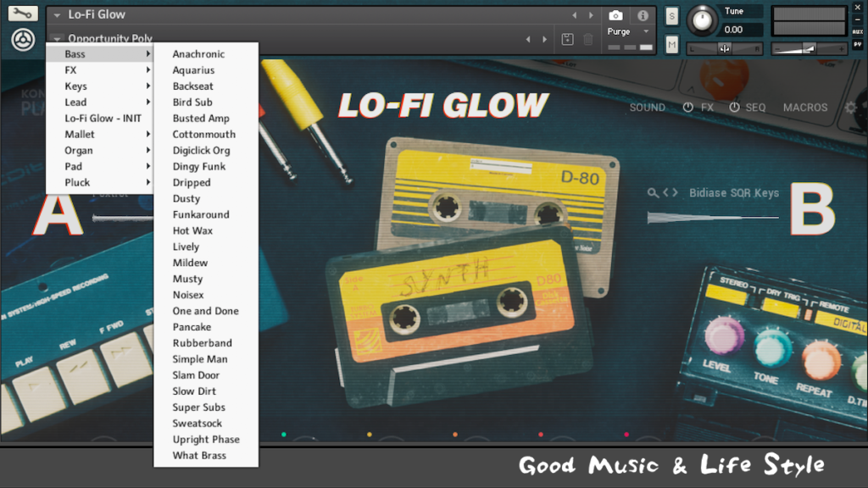Click the large B sound layer letter
Screen dimensions: 868x488
point(812,208)
